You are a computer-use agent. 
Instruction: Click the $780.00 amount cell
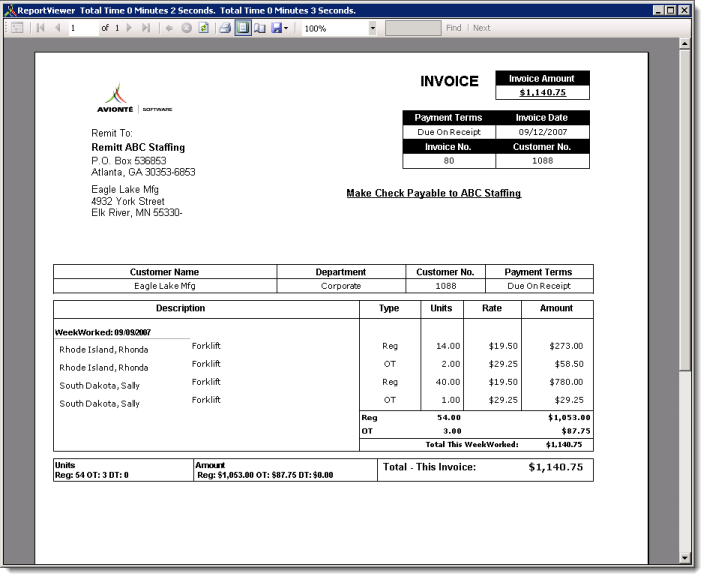tap(566, 382)
